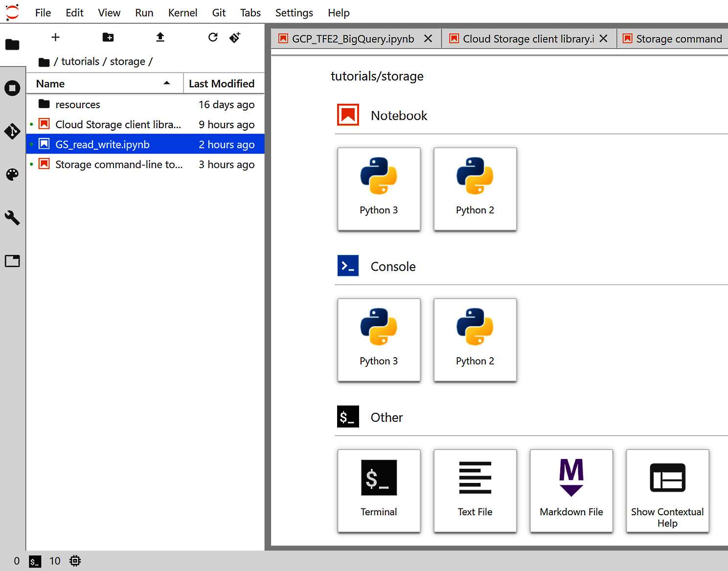Select the resources folder
728x571 pixels.
click(x=145, y=104)
